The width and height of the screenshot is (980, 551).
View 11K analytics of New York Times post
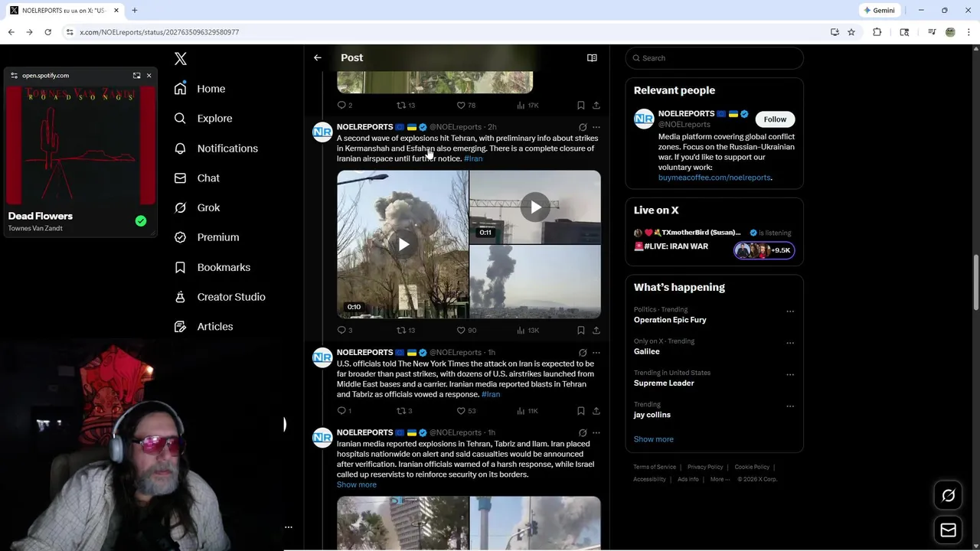point(528,411)
